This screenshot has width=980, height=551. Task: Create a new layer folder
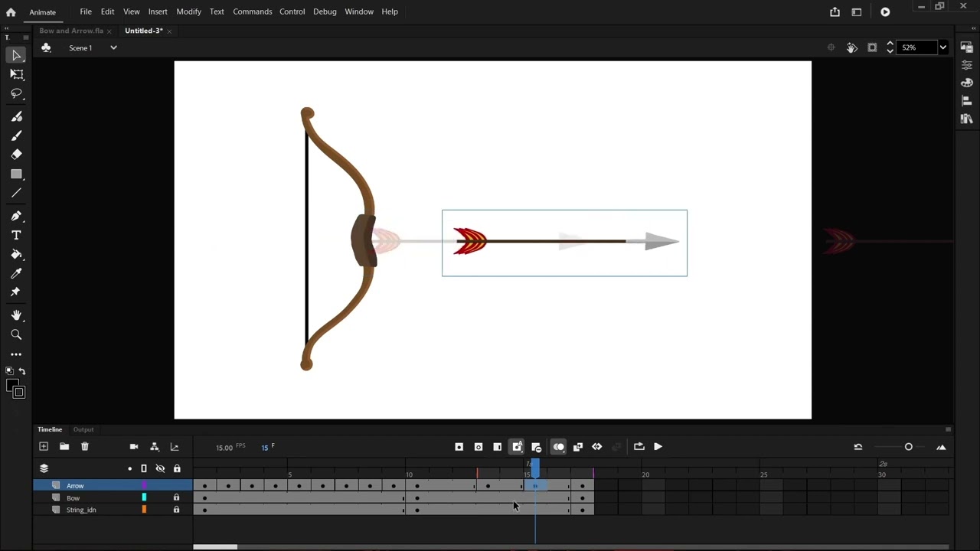pos(64,447)
